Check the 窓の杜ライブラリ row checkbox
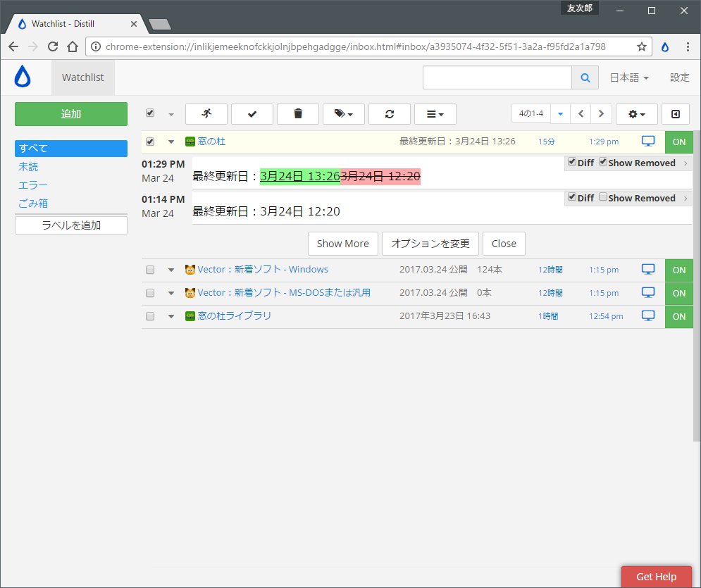 150,316
